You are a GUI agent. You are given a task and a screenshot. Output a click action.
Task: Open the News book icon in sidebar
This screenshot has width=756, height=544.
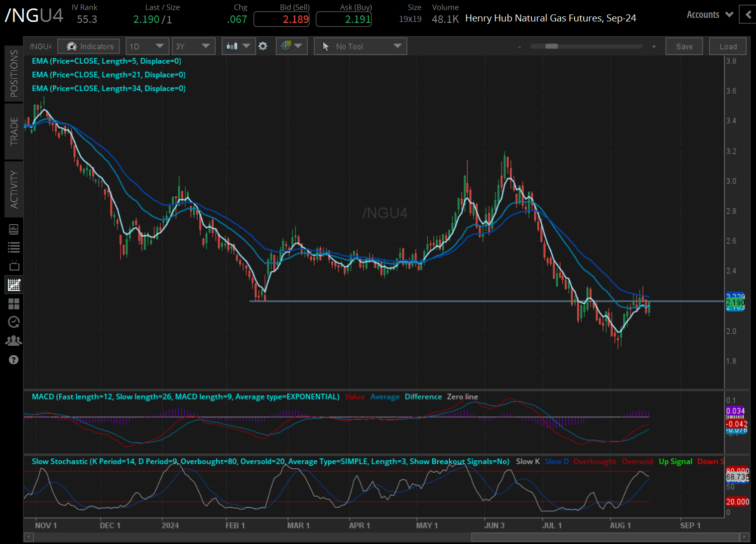pyautogui.click(x=13, y=229)
